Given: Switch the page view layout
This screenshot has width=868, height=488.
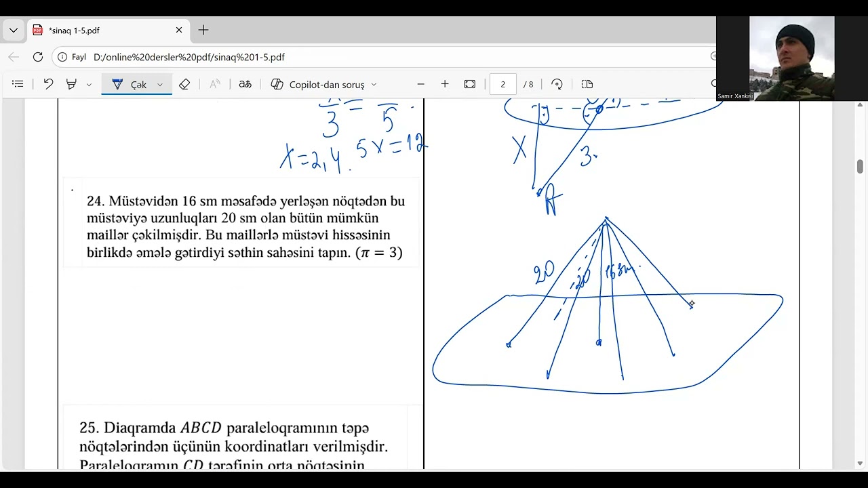Looking at the screenshot, I should point(587,84).
